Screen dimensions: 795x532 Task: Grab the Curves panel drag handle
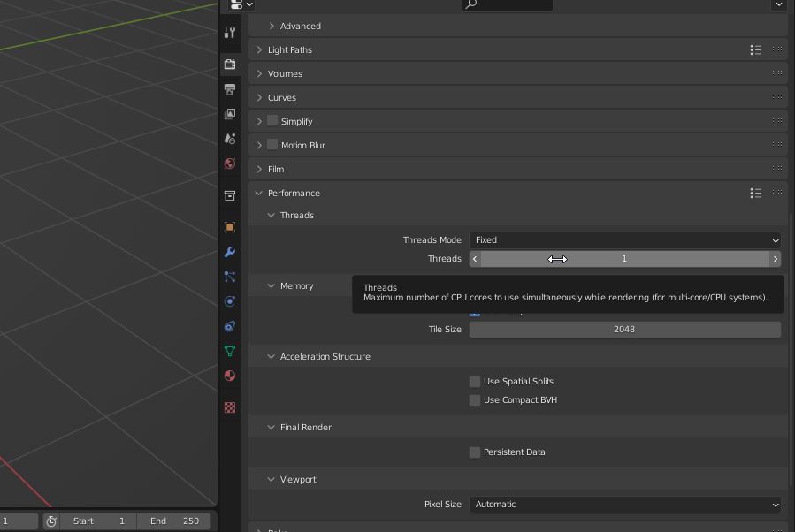click(776, 97)
